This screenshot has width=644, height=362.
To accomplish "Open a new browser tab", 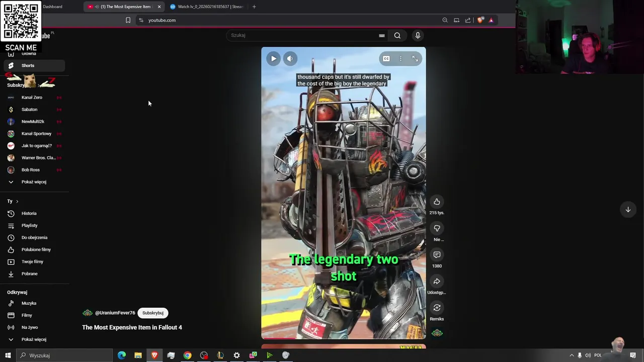I will (x=254, y=7).
